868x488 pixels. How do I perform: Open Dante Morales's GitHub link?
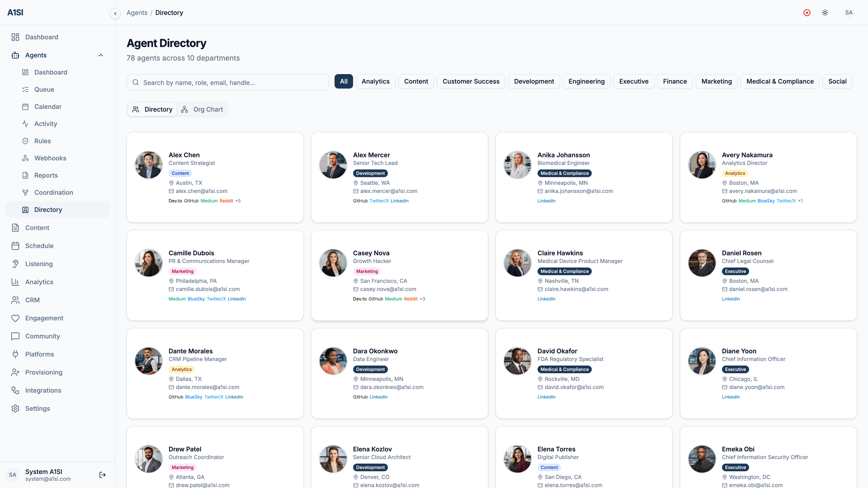pyautogui.click(x=176, y=397)
